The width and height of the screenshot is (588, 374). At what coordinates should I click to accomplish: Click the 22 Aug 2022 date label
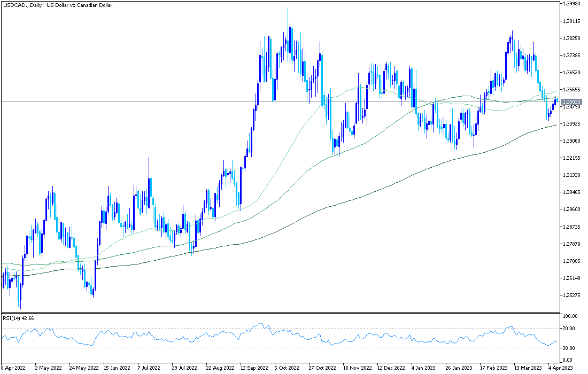click(220, 368)
